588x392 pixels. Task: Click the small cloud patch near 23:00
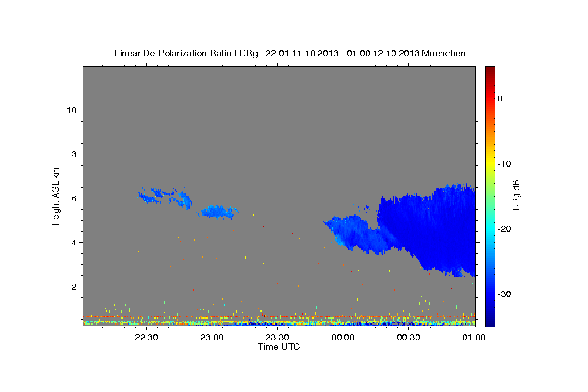click(218, 211)
